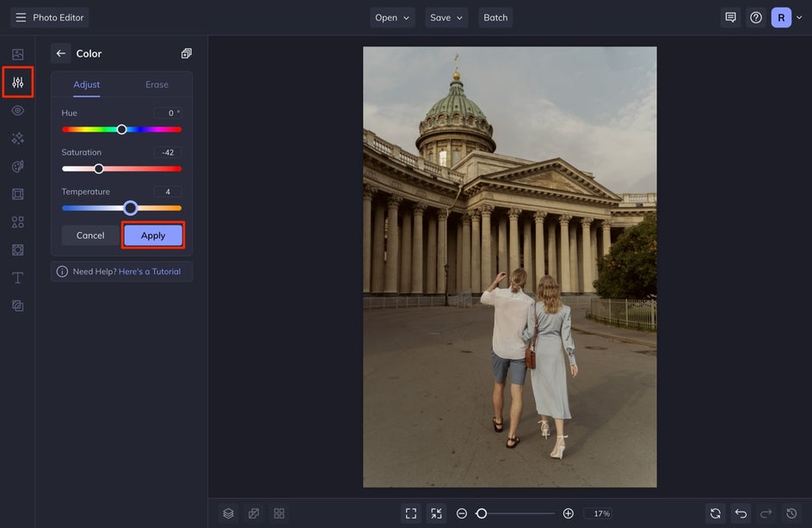Open the Layers icon in bottom bar
Image resolution: width=812 pixels, height=528 pixels.
[x=228, y=513]
